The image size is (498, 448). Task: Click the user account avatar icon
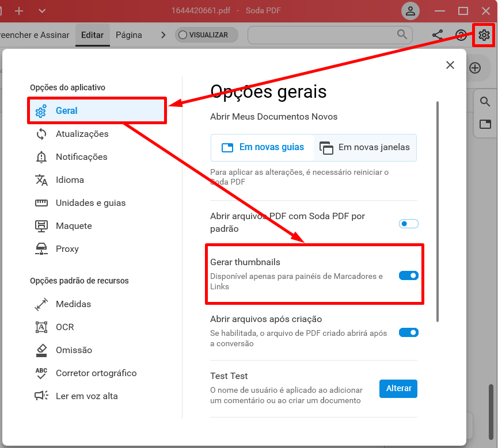(x=410, y=11)
